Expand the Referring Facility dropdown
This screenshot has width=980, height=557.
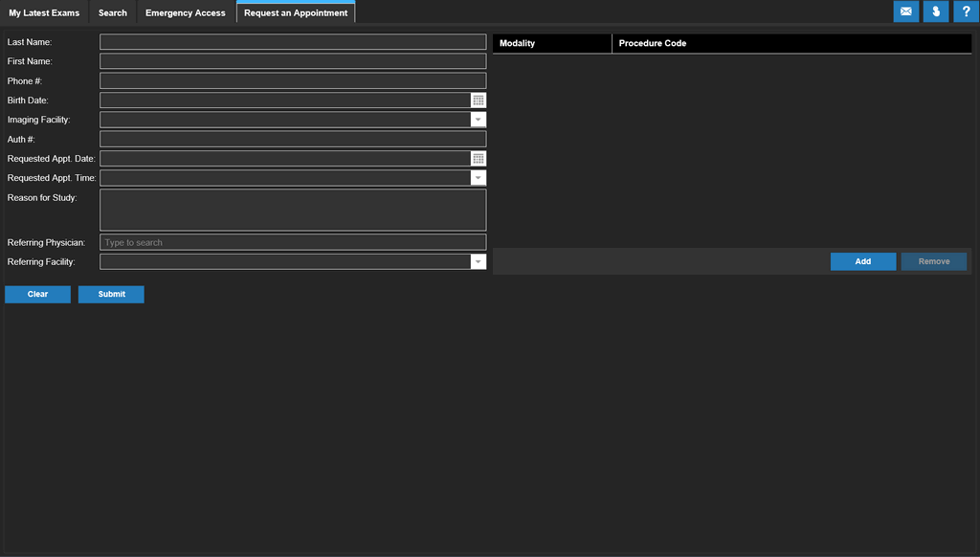[479, 262]
